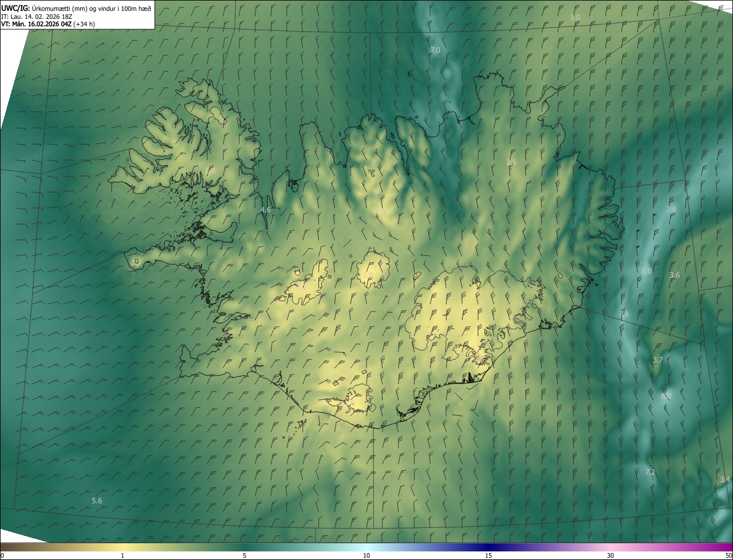Screen dimensions: 733x560
Task: Select the 10 tick on the colour scale
Action: tap(366, 556)
